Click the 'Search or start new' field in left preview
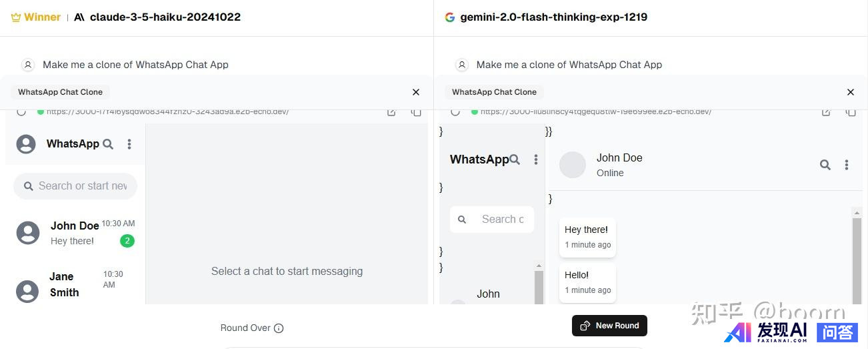The width and height of the screenshot is (868, 349). 75,186
